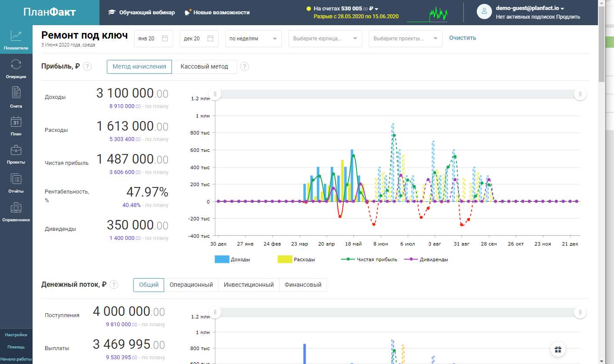614x364 pixels.
Task: Open Справочники in the sidebar
Action: click(16, 208)
